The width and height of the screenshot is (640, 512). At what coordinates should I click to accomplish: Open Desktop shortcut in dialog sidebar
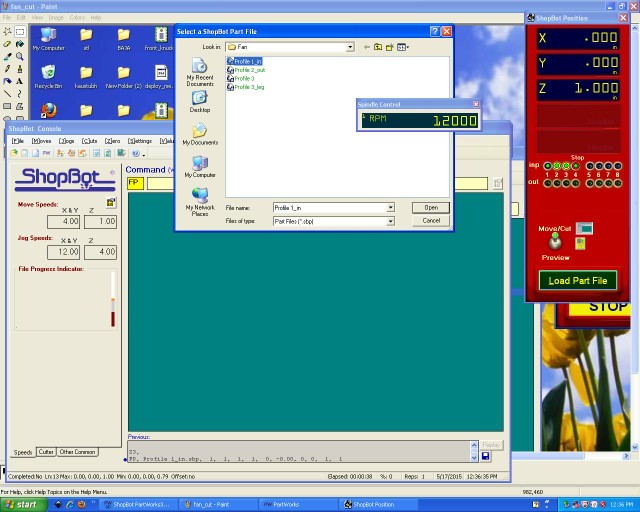click(x=200, y=101)
